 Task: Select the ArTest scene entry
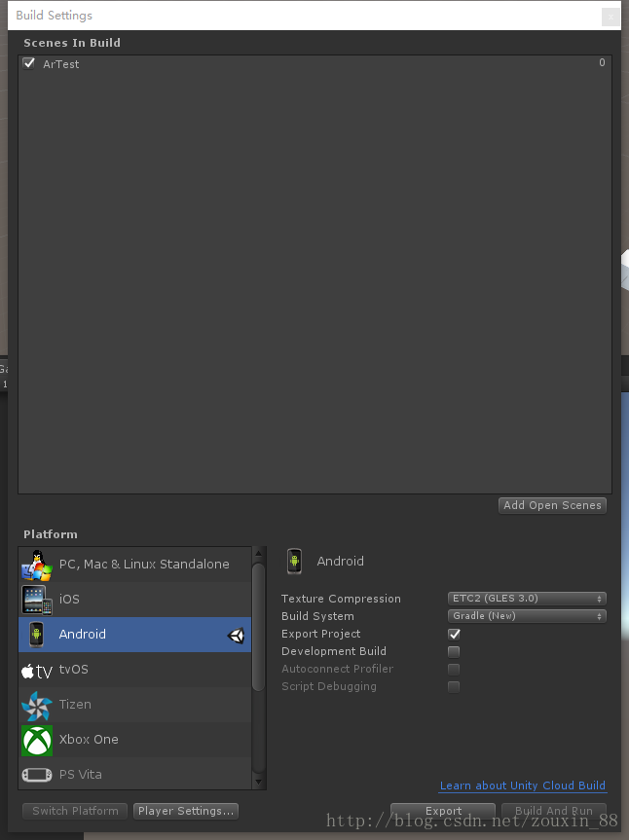coord(314,63)
